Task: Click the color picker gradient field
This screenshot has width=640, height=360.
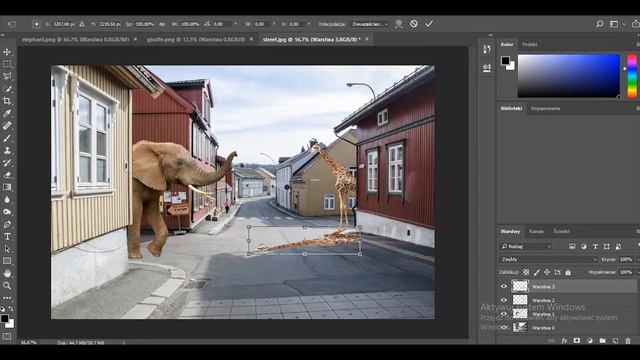Action: coord(569,76)
